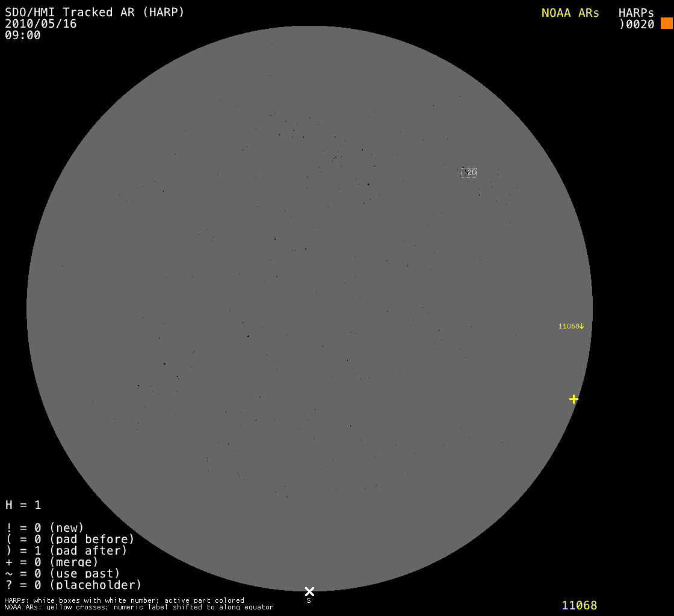Click the '( = 0 (pad before)' legend line
674x616 pixels.
[70, 539]
